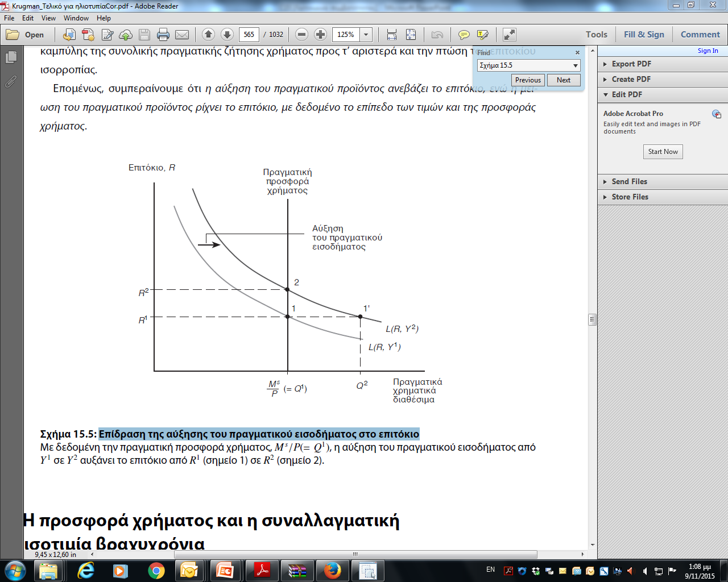Open PowerPoint from taskbar
This screenshot has height=582, width=728.
coord(226,571)
